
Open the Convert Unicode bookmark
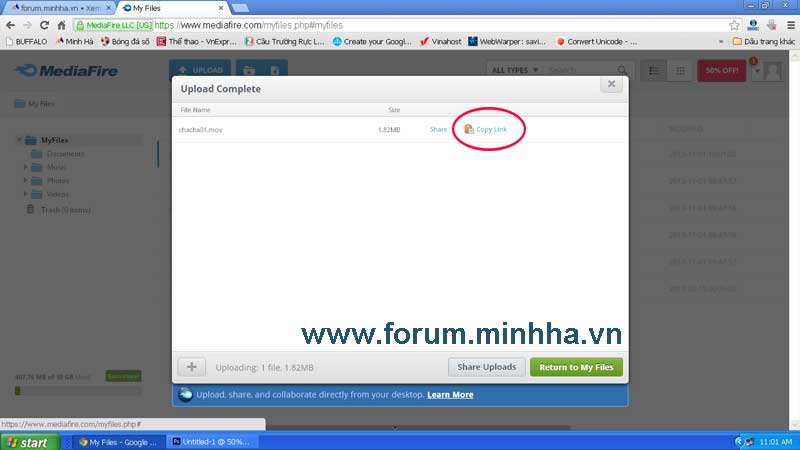coord(596,41)
